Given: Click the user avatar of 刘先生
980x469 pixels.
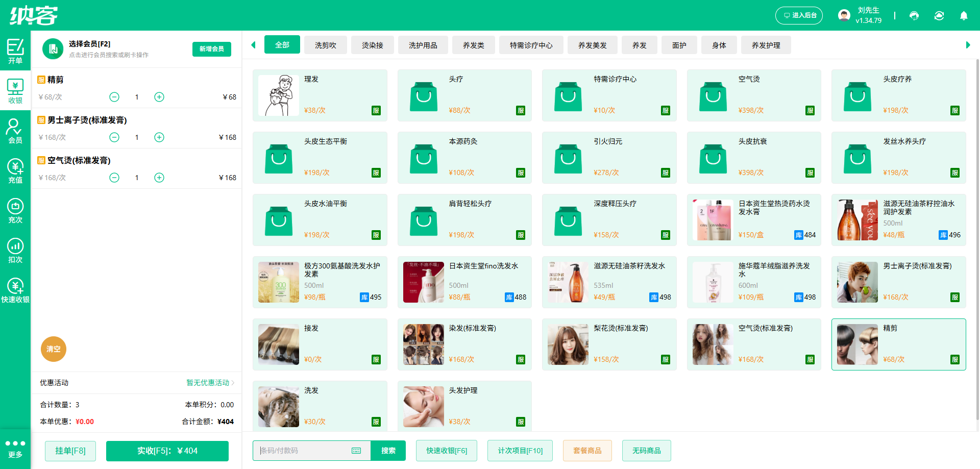Looking at the screenshot, I should (x=844, y=15).
